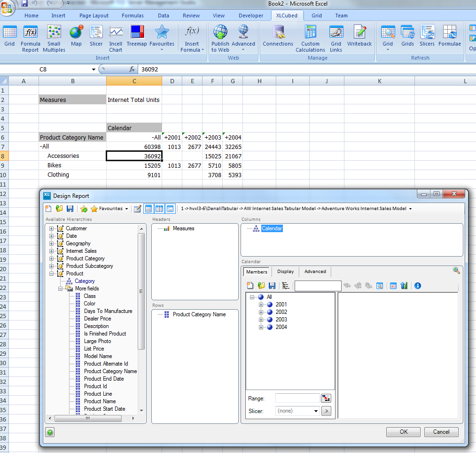
Task: Switch to the Display tab
Action: 285,272
